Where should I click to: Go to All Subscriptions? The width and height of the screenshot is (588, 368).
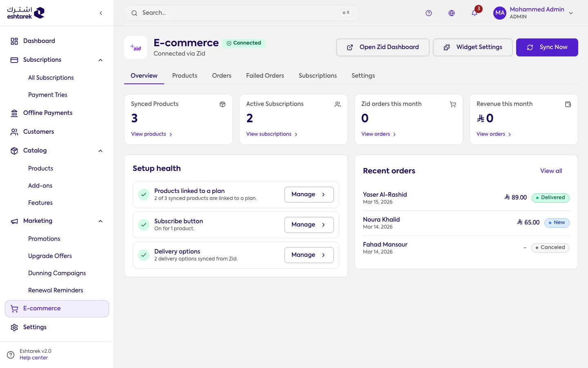coord(51,78)
